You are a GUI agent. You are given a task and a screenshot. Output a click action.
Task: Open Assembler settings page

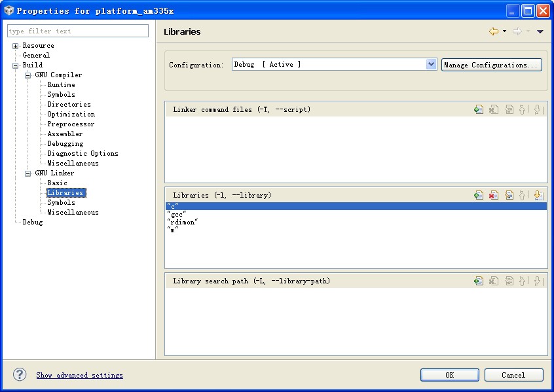pos(65,134)
